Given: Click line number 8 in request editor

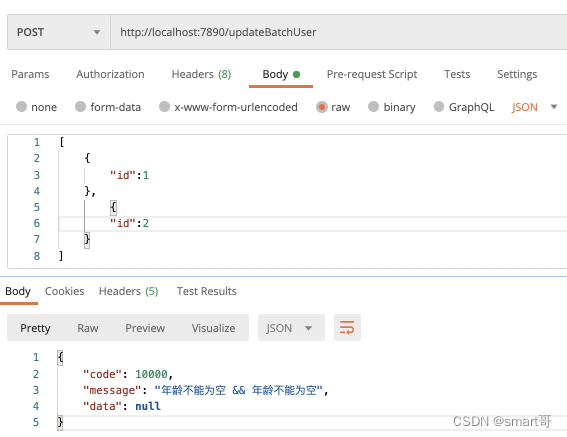Looking at the screenshot, I should [37, 256].
